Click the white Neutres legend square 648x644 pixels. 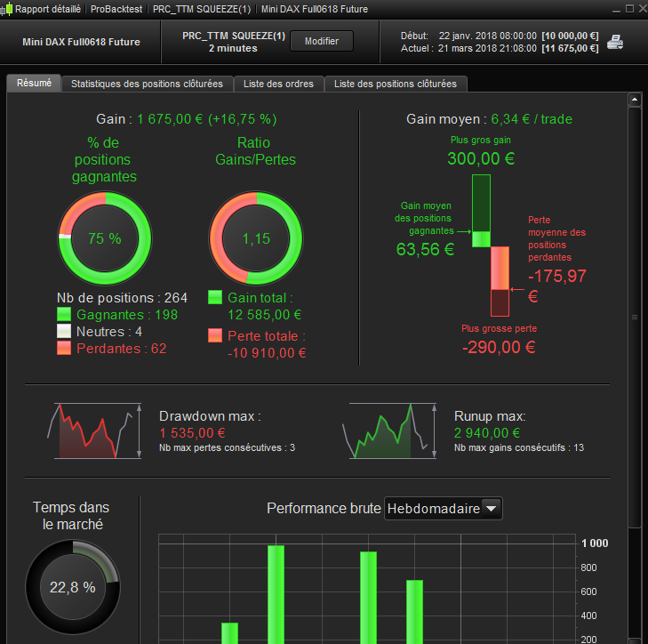64,331
